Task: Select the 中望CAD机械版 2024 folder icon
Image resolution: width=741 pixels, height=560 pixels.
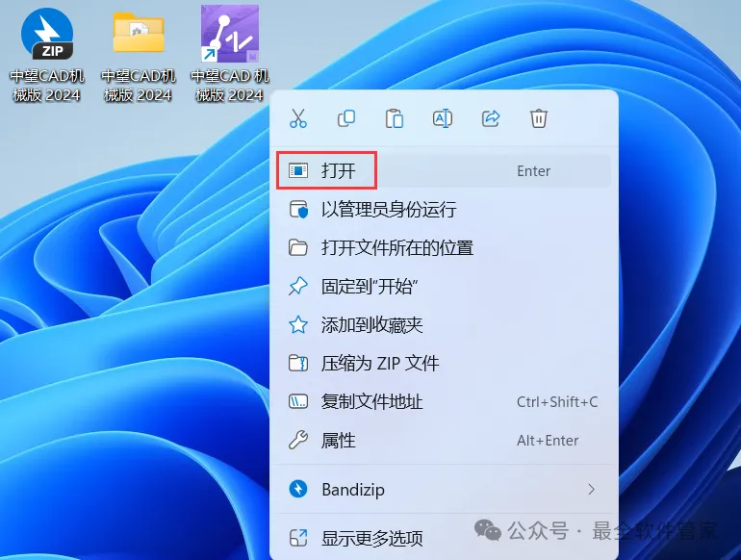Action: point(139,32)
